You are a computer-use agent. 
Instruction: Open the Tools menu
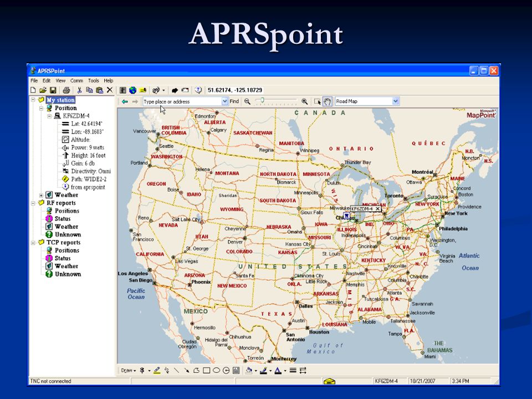click(94, 81)
